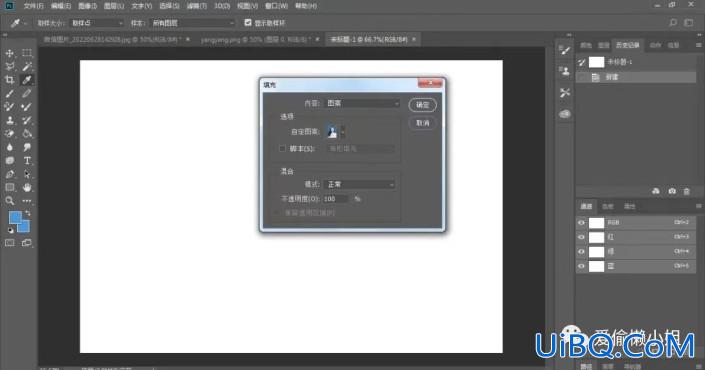
Task: Select the Brush tool
Action: click(x=9, y=94)
